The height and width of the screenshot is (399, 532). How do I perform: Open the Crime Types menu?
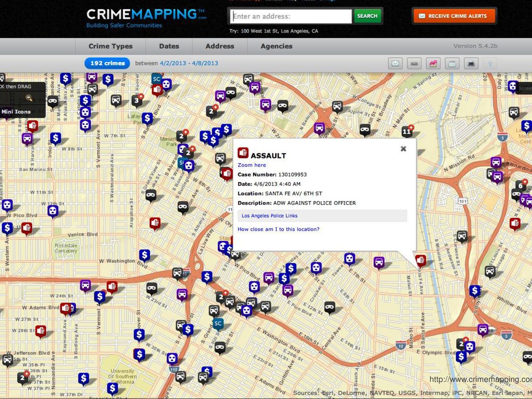pyautogui.click(x=111, y=46)
